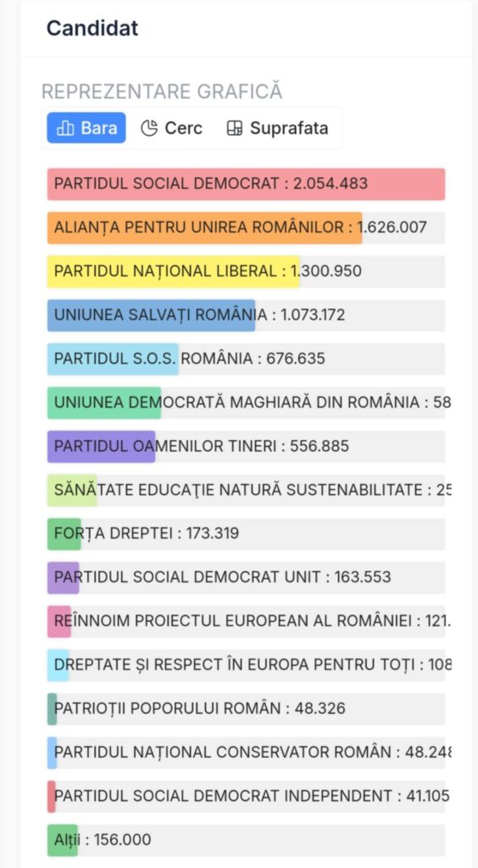The width and height of the screenshot is (478, 868).
Task: Select the Alții bar at the bottom
Action: coord(63,840)
